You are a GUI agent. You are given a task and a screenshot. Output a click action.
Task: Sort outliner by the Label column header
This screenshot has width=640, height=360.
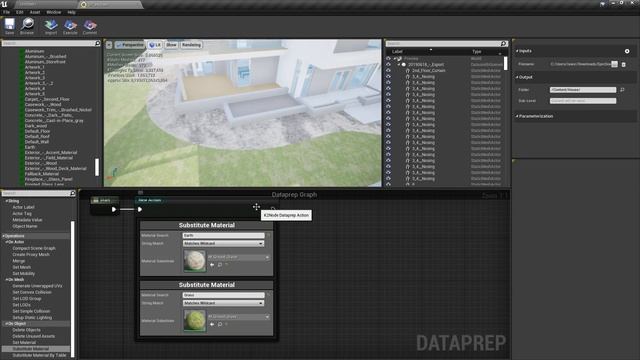tap(397, 51)
